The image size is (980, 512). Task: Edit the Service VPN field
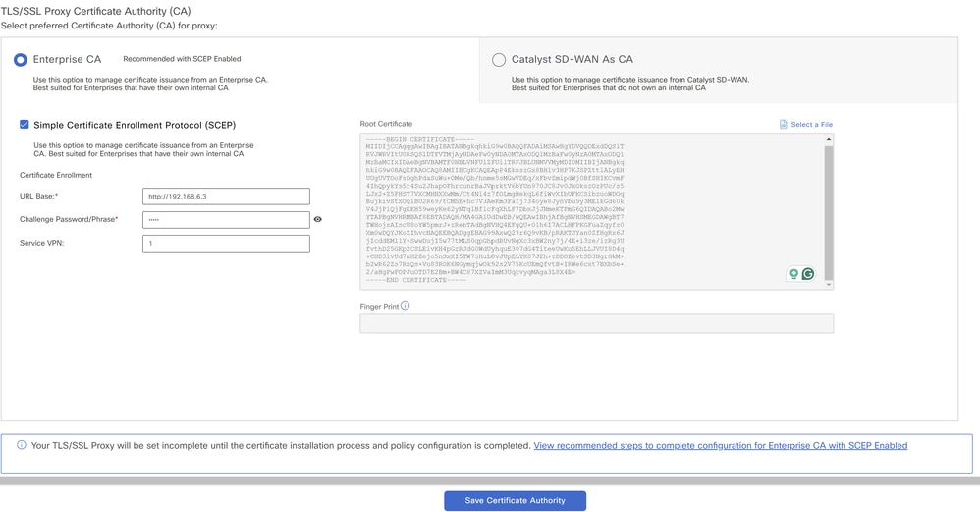pos(226,243)
